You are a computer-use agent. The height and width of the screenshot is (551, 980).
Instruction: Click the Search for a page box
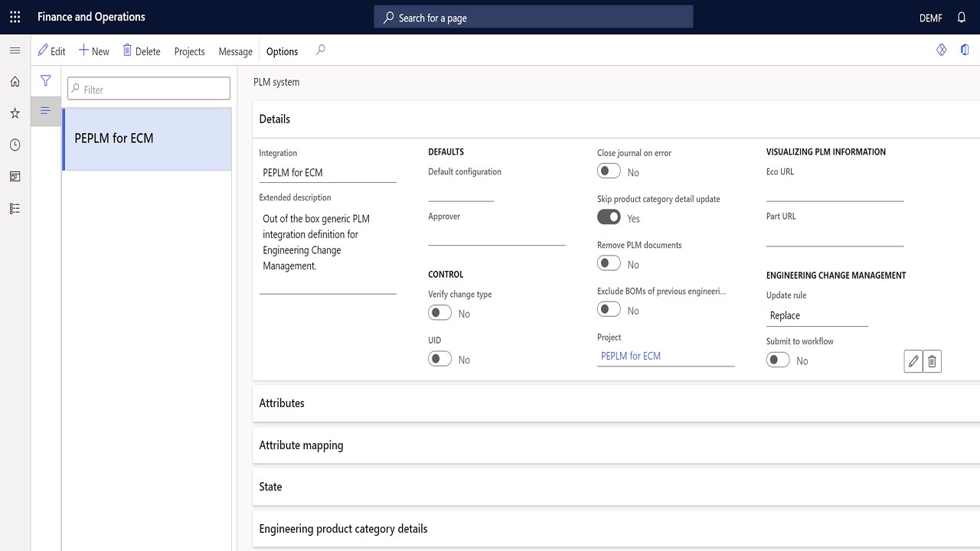[x=534, y=17]
